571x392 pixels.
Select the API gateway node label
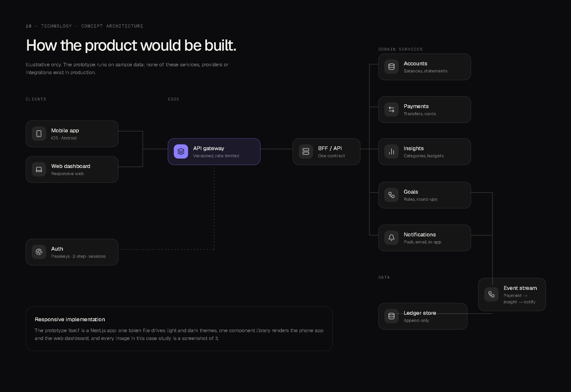[x=208, y=148]
